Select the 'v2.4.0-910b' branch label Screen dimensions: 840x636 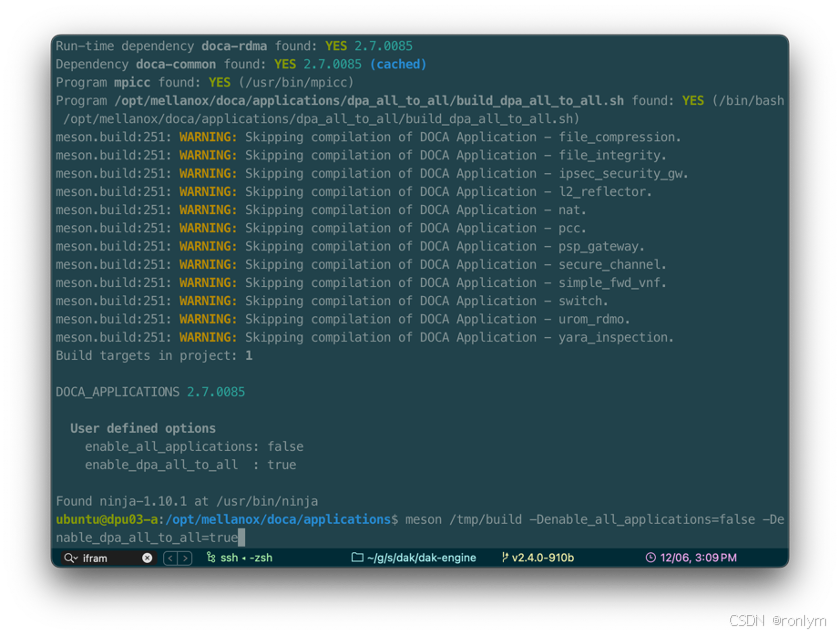pos(543,558)
